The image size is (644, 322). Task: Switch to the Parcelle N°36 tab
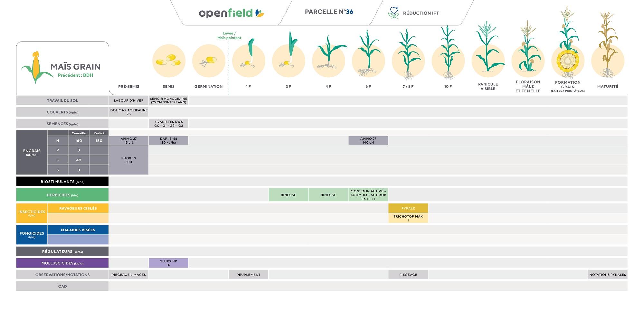click(x=329, y=12)
